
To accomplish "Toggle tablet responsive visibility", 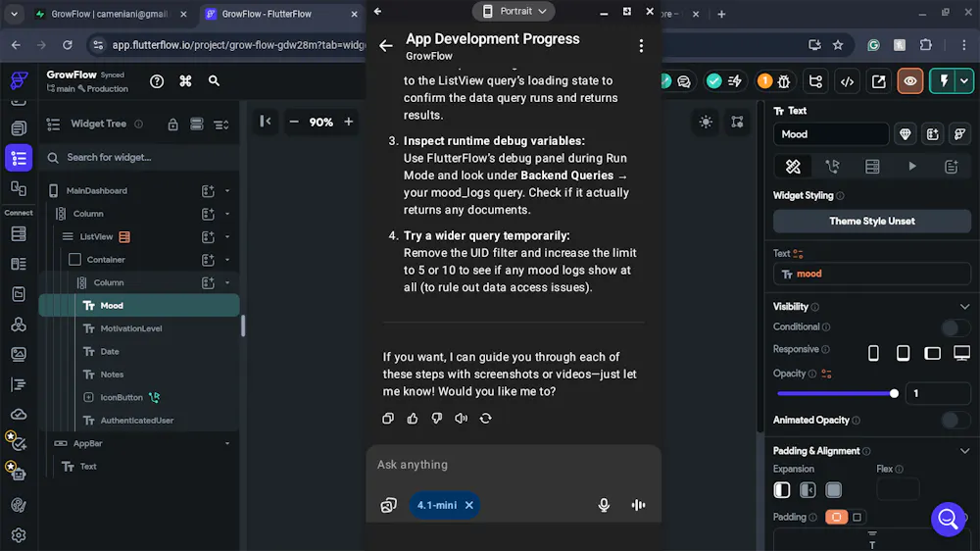I will tap(904, 353).
